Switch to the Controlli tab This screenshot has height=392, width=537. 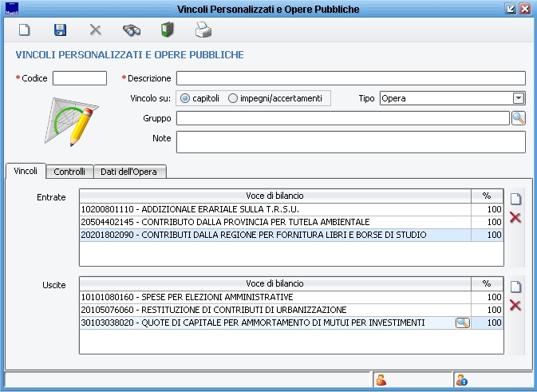[x=69, y=172]
